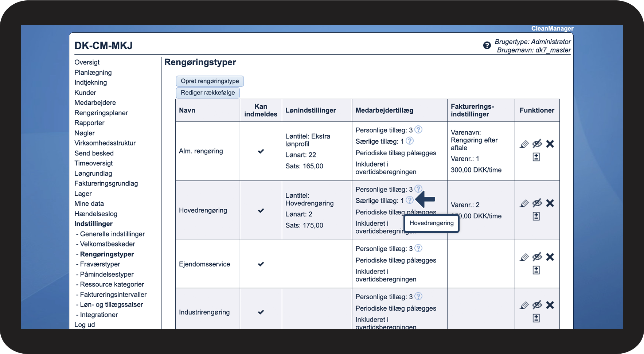The height and width of the screenshot is (354, 644).
Task: Delete the Hovedrengøring cleaning type
Action: (550, 203)
